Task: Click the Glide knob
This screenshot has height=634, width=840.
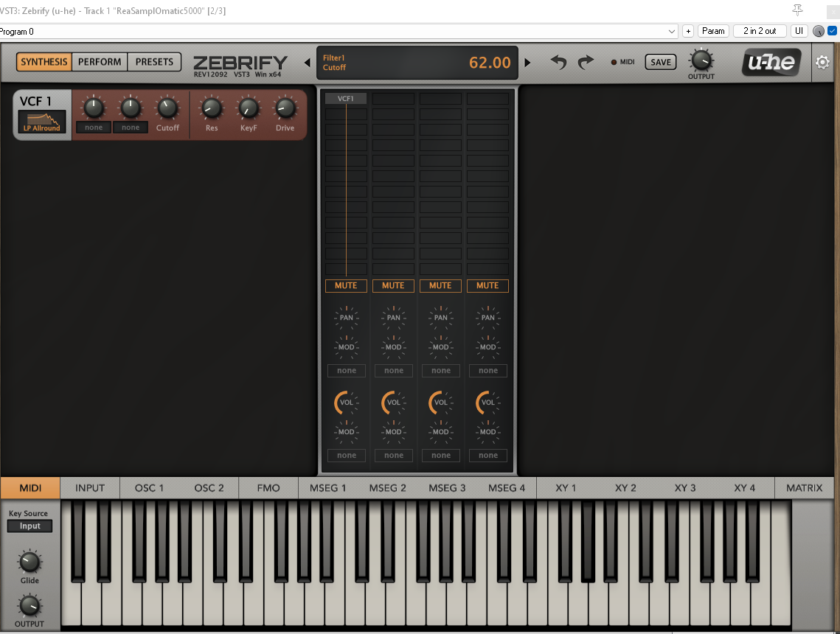Action: coord(29,562)
